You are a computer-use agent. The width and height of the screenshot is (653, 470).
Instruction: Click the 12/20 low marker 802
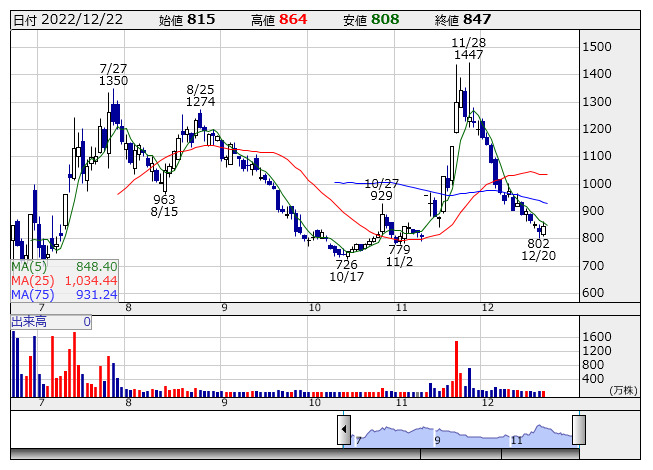pyautogui.click(x=539, y=243)
